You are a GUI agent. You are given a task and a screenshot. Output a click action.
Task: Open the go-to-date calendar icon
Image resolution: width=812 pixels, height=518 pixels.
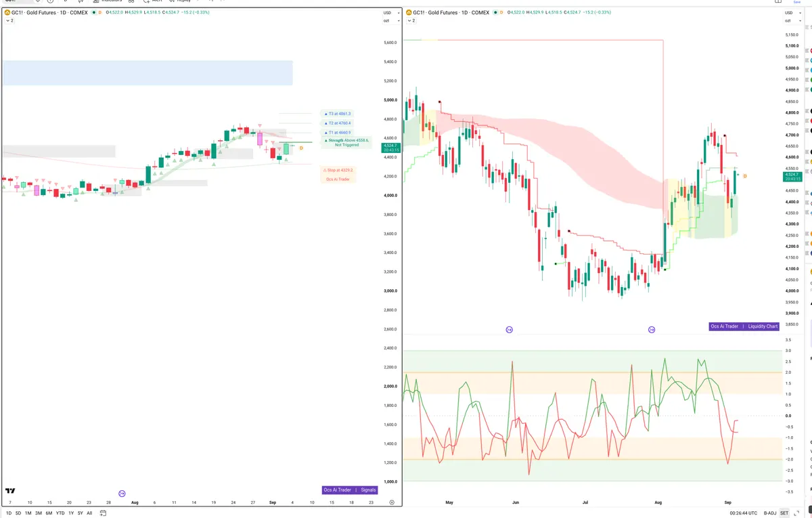[x=102, y=513]
